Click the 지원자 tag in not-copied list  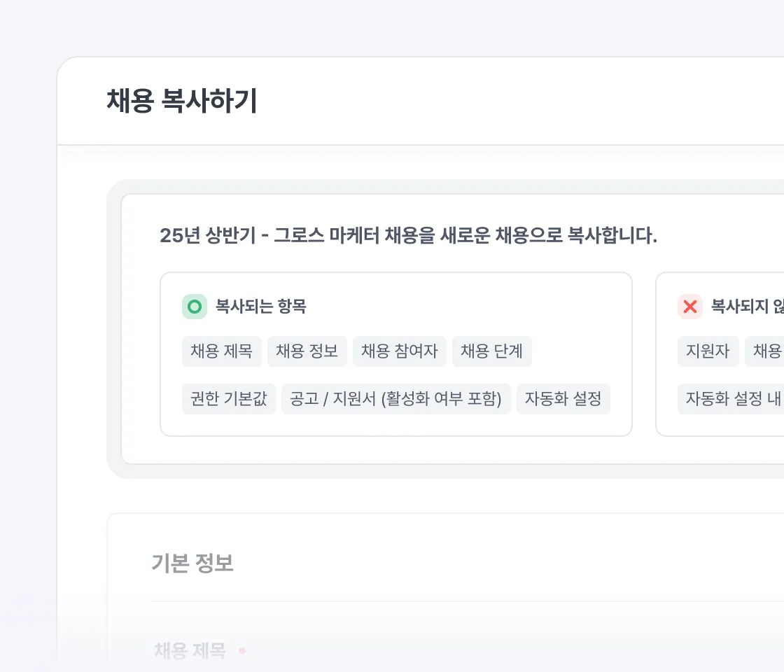click(x=708, y=351)
